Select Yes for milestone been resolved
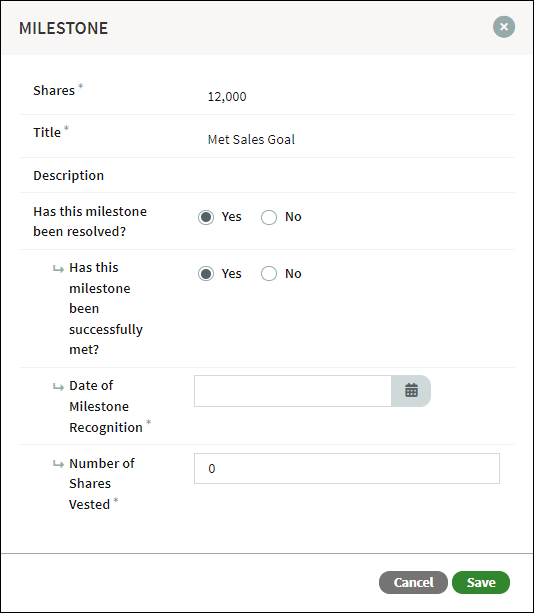This screenshot has height=613, width=534. click(x=206, y=217)
